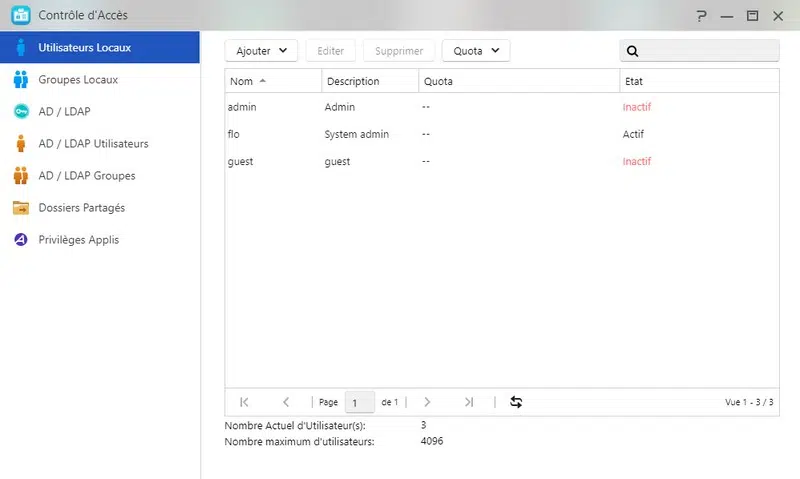Click the page number input field
800x479 pixels.
click(x=360, y=402)
